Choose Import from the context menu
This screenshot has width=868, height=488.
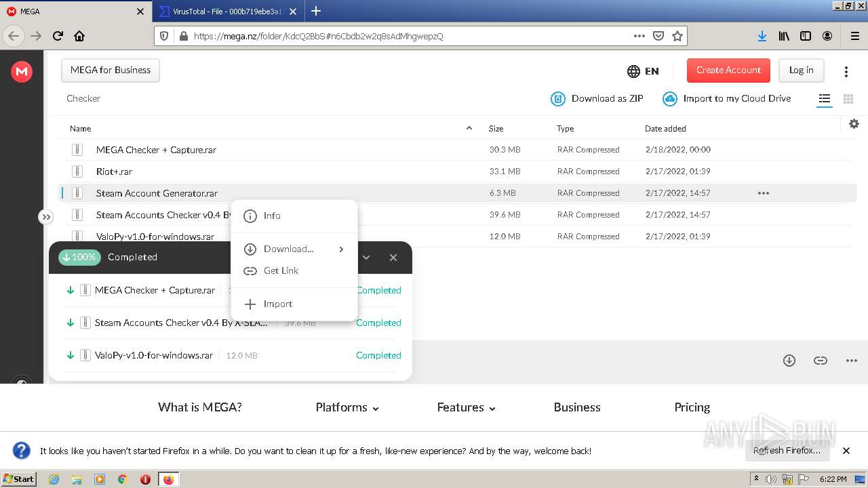pyautogui.click(x=294, y=304)
